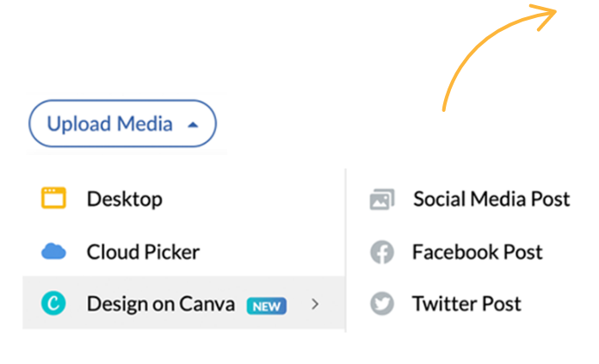Select the Design on Canva entry
The height and width of the screenshot is (364, 599).
tap(160, 304)
